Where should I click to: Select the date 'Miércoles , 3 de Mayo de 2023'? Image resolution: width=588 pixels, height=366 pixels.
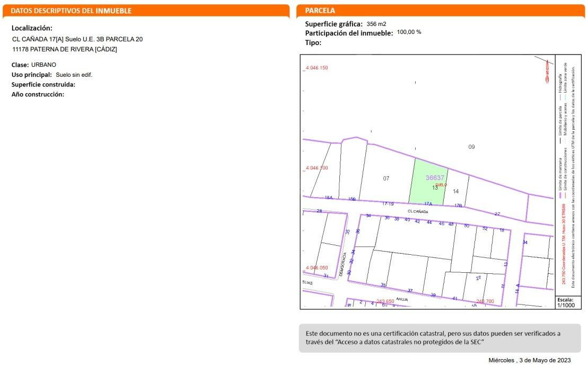click(x=530, y=360)
